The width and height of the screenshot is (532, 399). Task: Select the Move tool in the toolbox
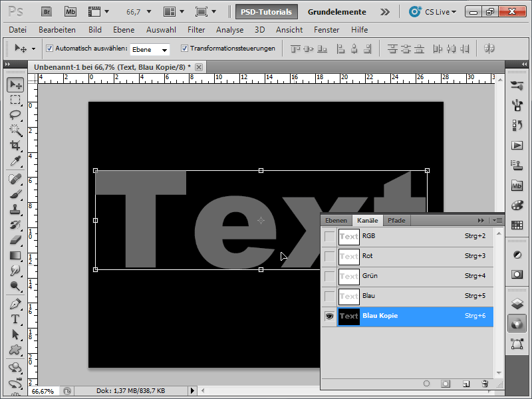point(15,85)
